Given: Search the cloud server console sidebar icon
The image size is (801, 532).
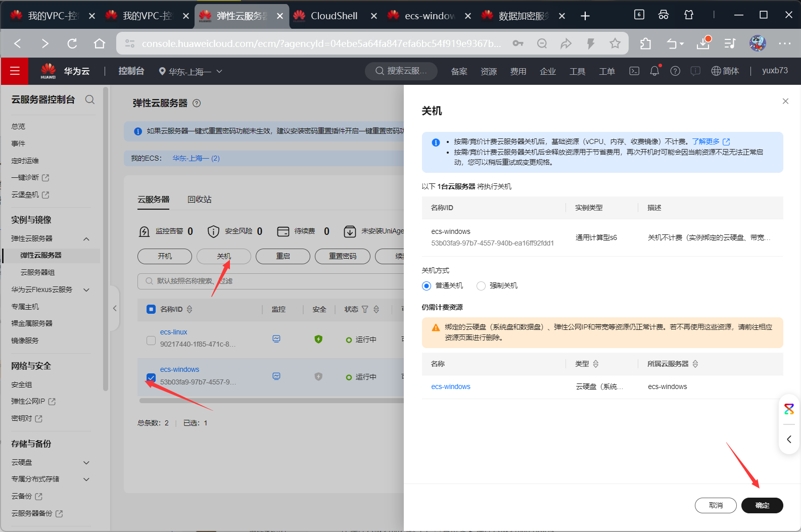Looking at the screenshot, I should click(90, 100).
